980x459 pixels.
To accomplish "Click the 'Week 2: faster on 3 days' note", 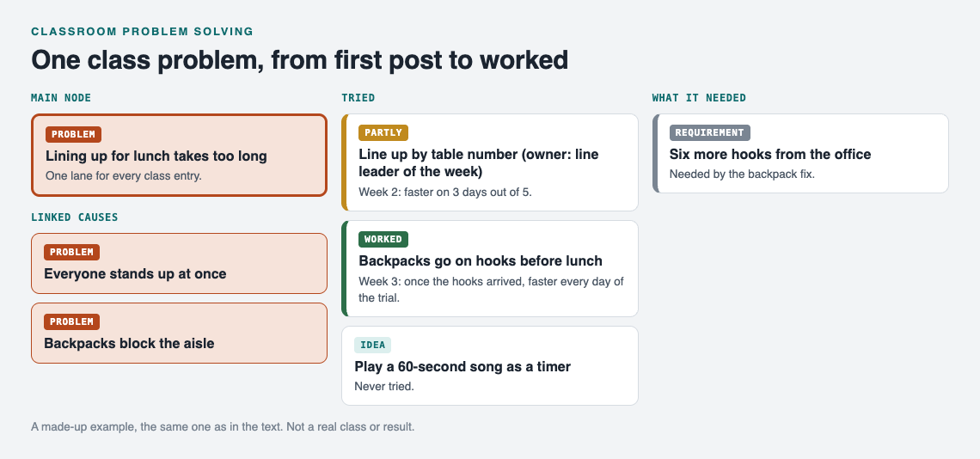I will pos(445,192).
